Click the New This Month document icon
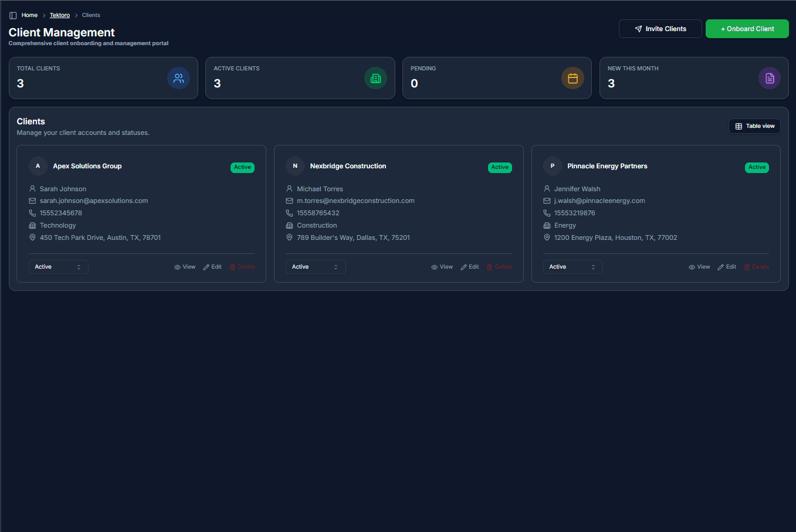Image resolution: width=796 pixels, height=532 pixels. pyautogui.click(x=769, y=77)
